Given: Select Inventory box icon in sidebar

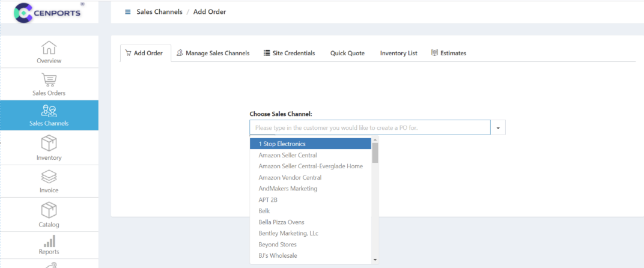Looking at the screenshot, I should [49, 144].
